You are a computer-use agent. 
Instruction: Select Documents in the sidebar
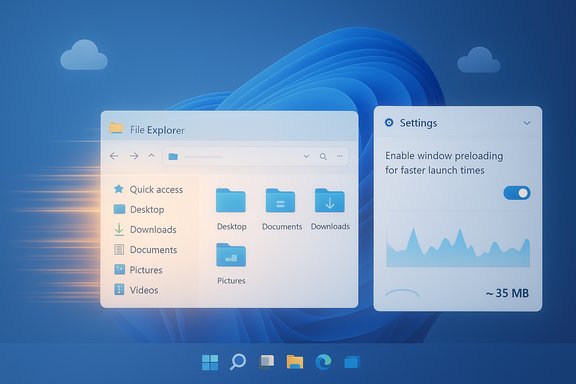click(145, 250)
